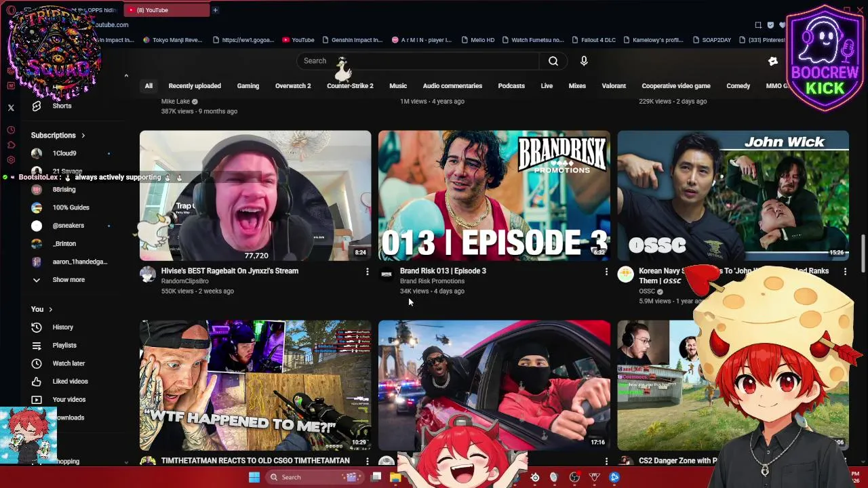This screenshot has width=868, height=488.
Task: Open Tokyo Manji Reve... bookmark
Action: (173, 40)
